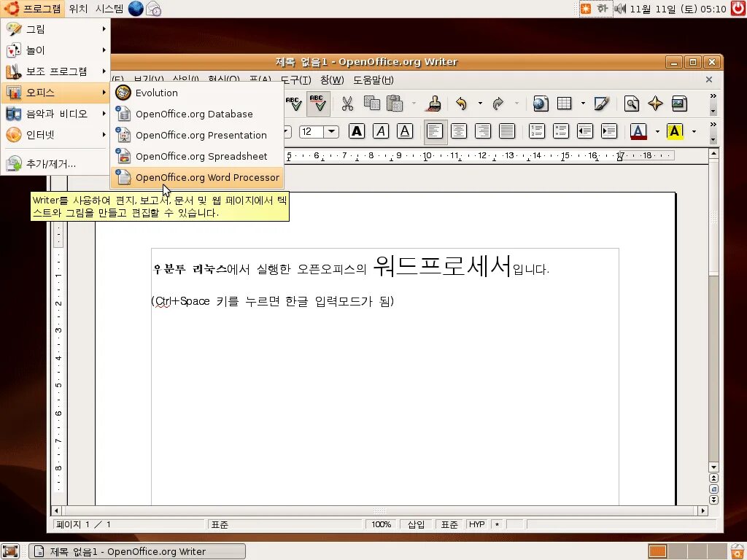The image size is (747, 560).
Task: Set paragraph alignment to right
Action: pos(483,131)
